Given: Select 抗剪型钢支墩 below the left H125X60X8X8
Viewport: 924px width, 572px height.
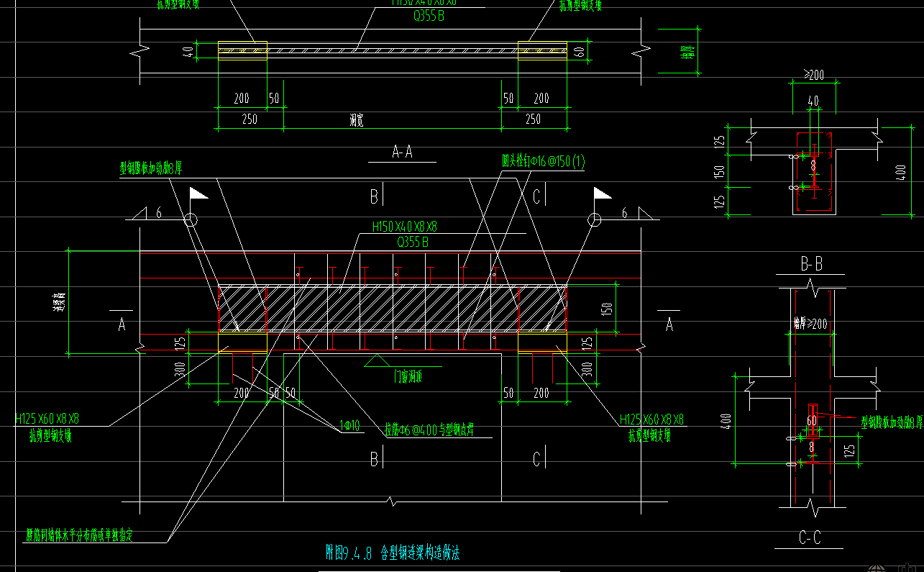Looking at the screenshot, I should pyautogui.click(x=50, y=436).
